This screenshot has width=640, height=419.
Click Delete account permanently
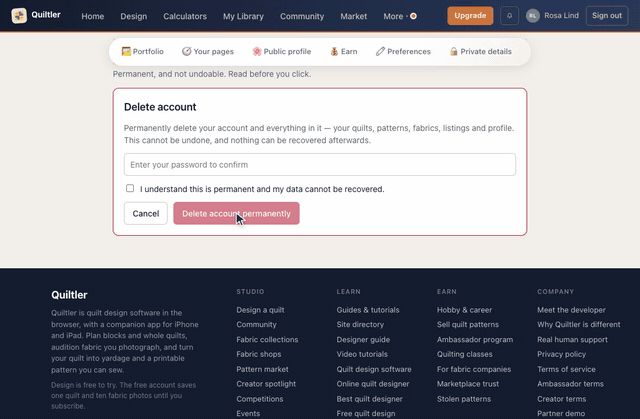coord(236,213)
